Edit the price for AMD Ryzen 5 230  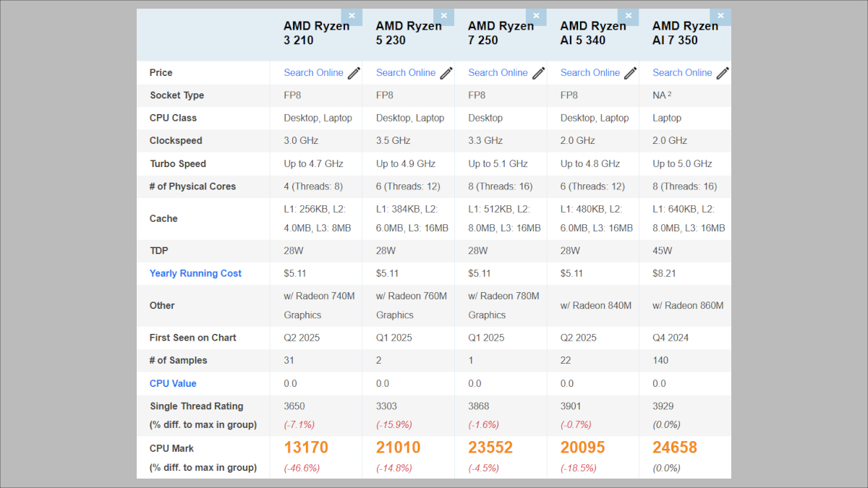tap(446, 72)
